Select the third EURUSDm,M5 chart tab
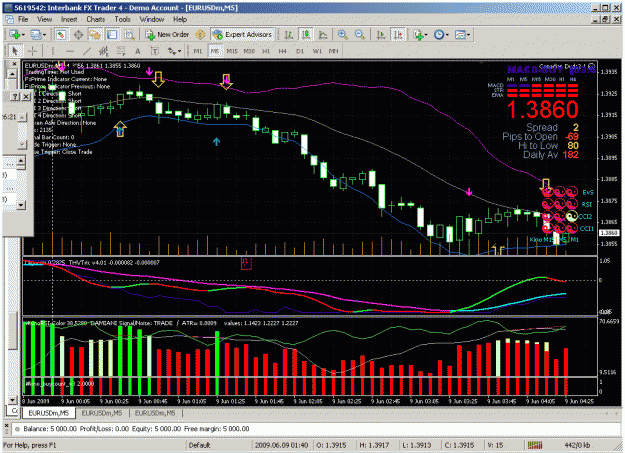The width and height of the screenshot is (625, 453). pyautogui.click(x=155, y=413)
